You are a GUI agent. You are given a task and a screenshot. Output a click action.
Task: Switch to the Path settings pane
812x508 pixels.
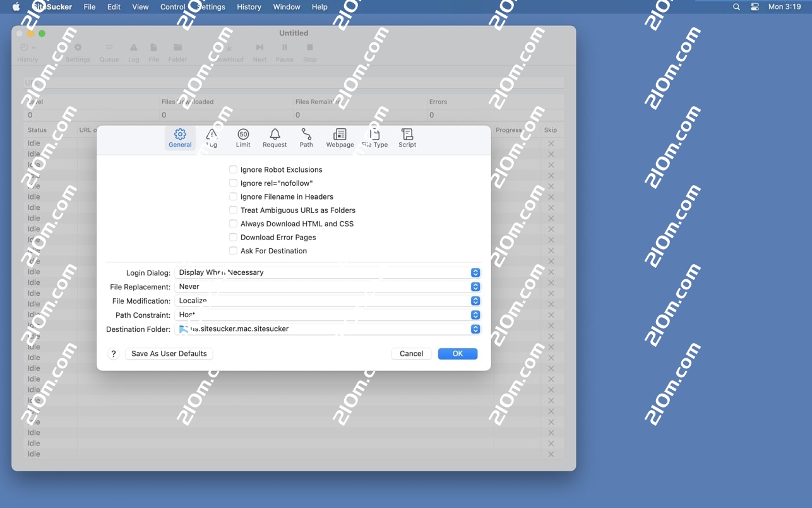click(x=306, y=138)
